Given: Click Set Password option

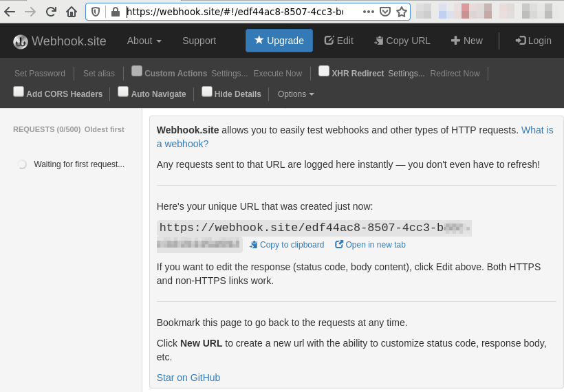Looking at the screenshot, I should pos(40,74).
